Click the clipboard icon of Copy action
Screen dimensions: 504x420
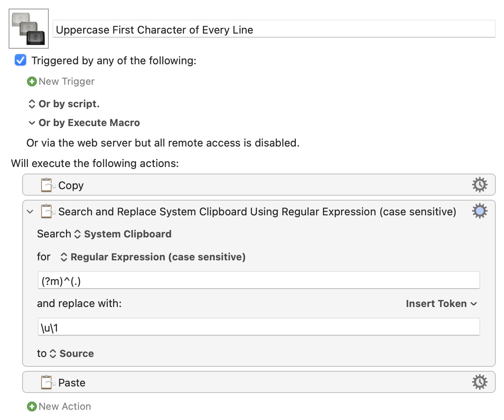click(48, 185)
